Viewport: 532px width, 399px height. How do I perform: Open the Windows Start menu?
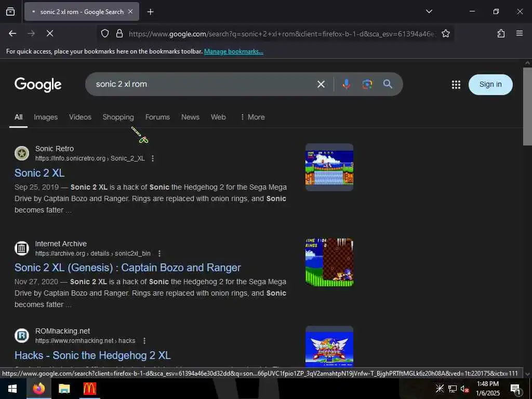(x=12, y=389)
